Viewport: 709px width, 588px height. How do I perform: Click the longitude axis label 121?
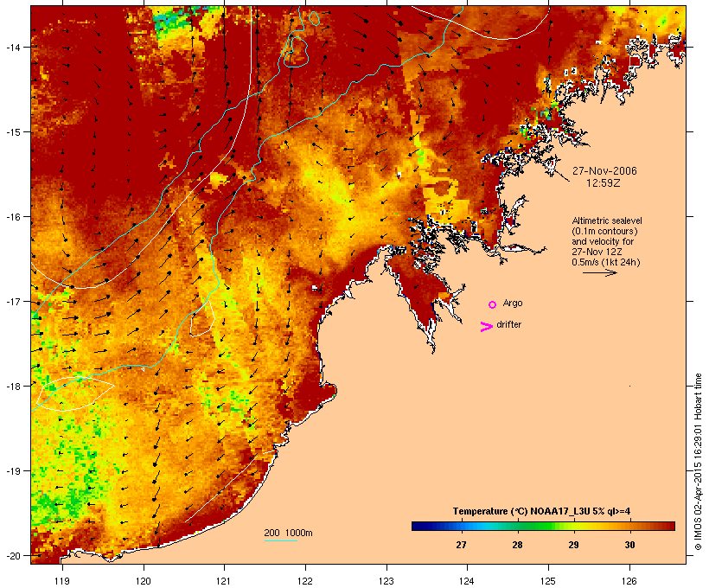(x=224, y=581)
